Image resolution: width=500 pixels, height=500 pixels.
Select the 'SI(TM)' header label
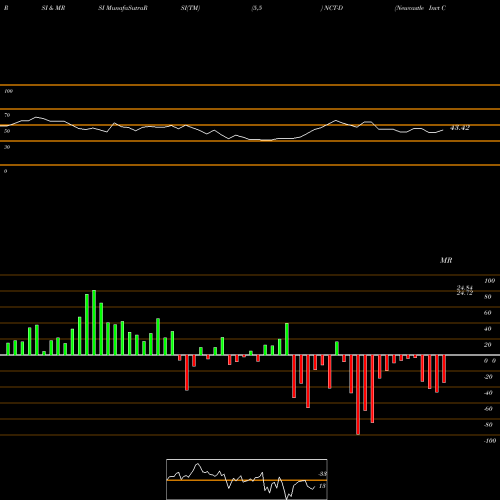point(190,8)
